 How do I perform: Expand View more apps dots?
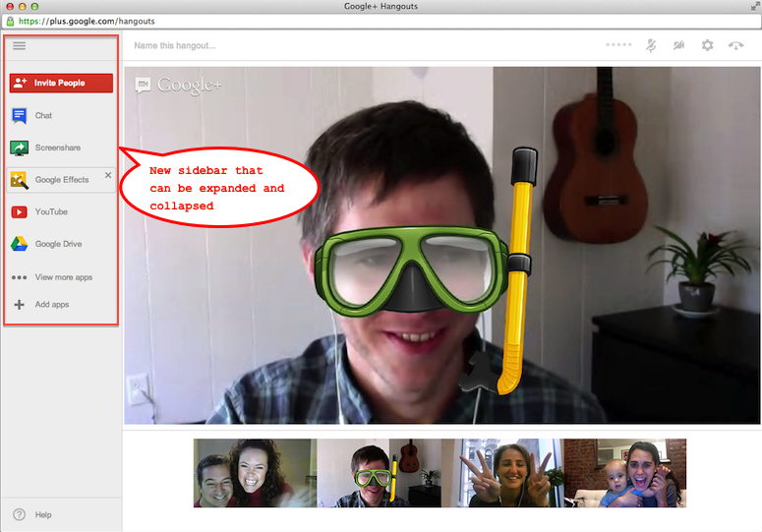19,277
